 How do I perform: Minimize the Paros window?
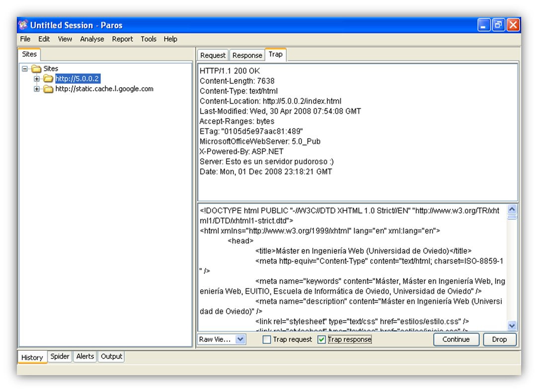click(x=484, y=25)
